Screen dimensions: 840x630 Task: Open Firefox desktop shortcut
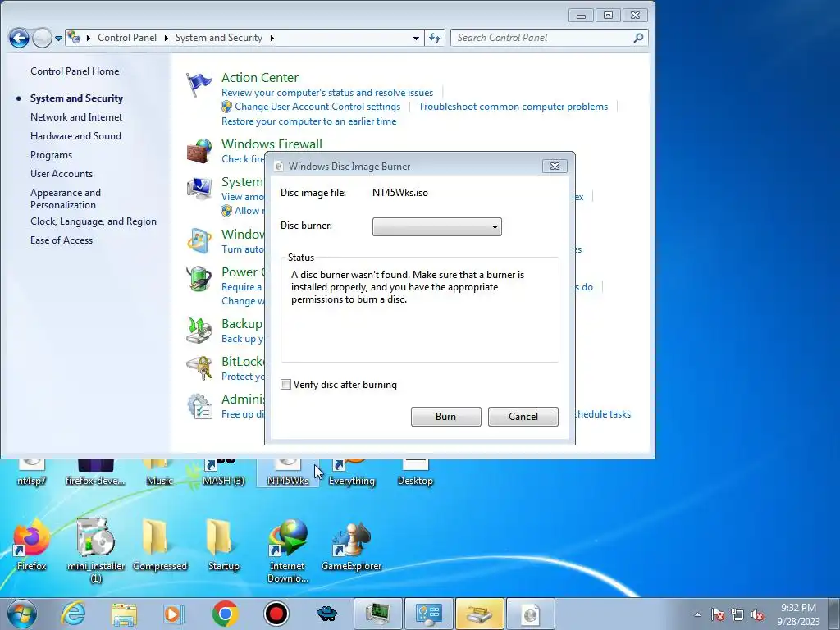coord(31,545)
